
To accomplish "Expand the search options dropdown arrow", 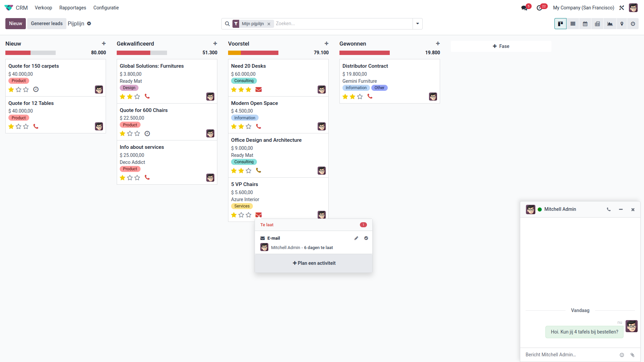I will pos(417,24).
